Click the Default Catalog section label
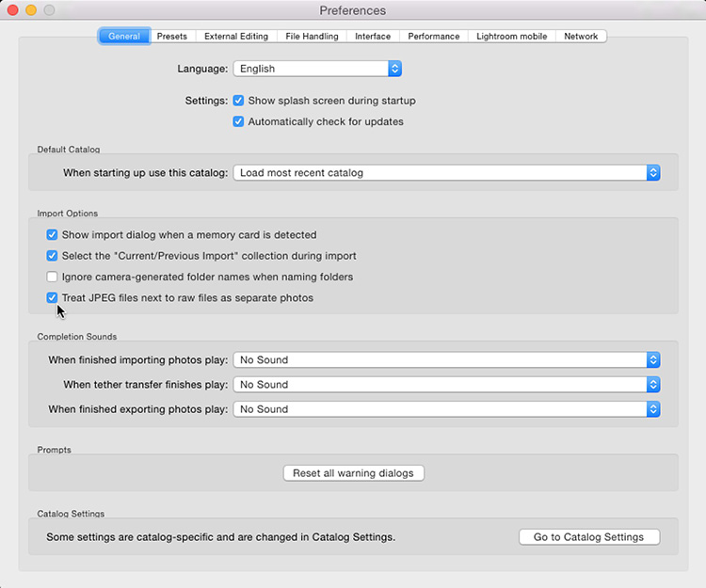Image resolution: width=706 pixels, height=588 pixels. point(69,150)
